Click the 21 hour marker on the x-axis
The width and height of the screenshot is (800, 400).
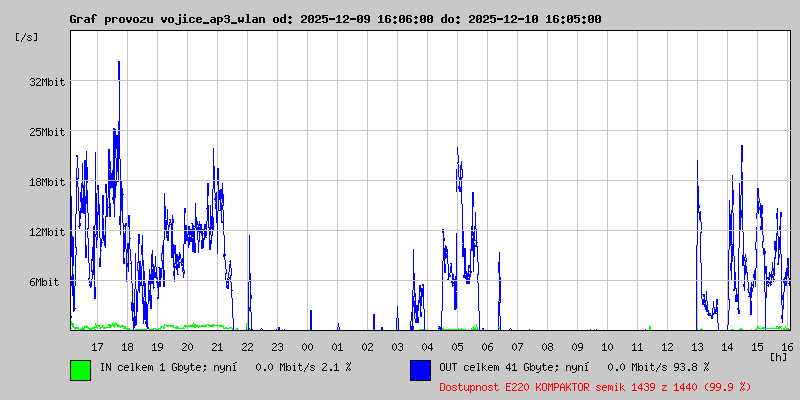point(218,347)
